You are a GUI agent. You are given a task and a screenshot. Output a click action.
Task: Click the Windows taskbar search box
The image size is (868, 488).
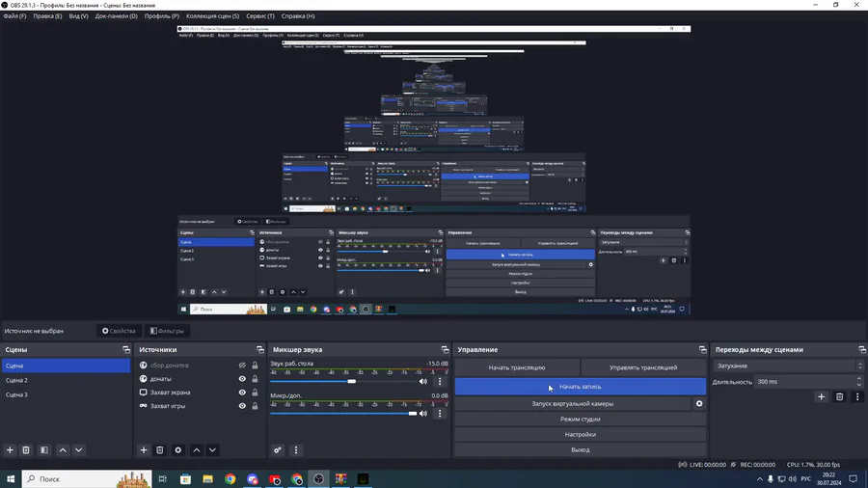[87, 478]
